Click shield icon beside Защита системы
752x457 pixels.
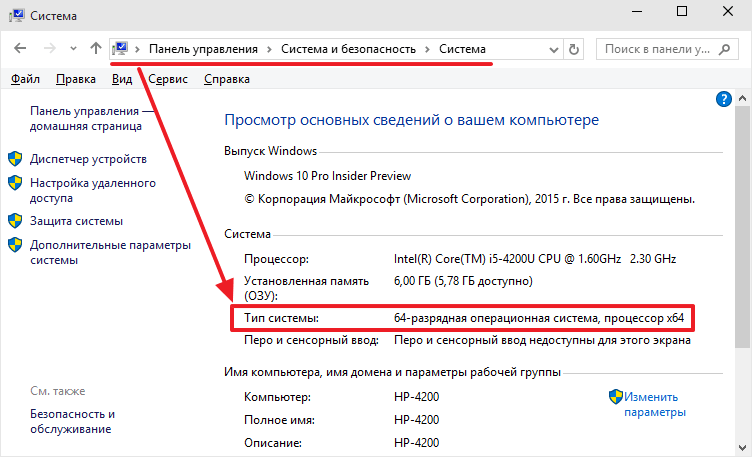click(15, 221)
